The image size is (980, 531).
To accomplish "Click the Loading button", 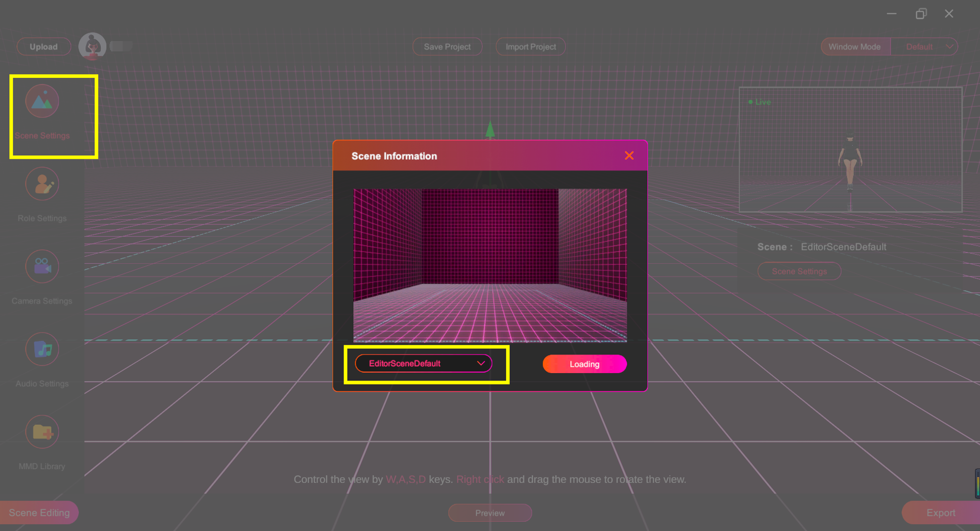I will 584,364.
